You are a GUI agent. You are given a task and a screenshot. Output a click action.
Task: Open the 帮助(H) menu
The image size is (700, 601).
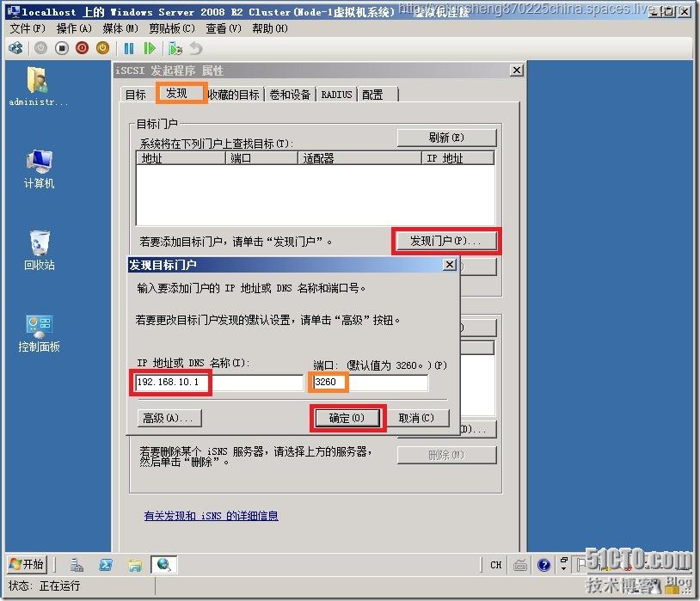tap(270, 28)
